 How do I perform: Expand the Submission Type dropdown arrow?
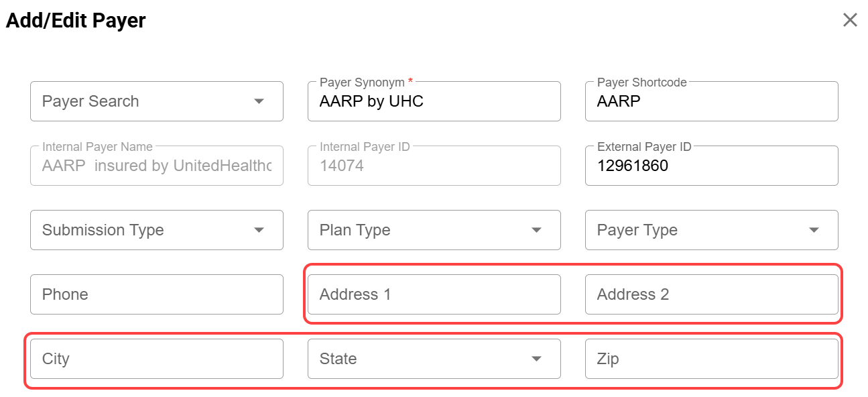259,230
